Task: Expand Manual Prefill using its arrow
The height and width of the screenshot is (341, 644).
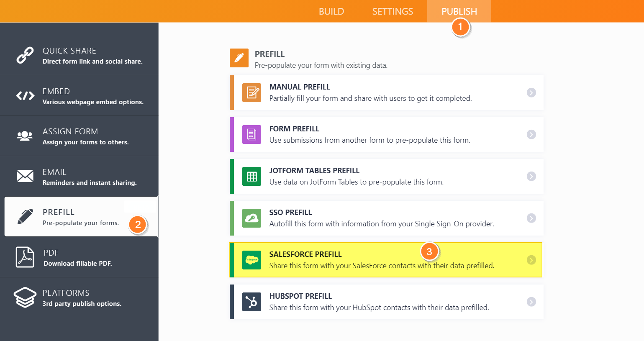Action: tap(531, 92)
